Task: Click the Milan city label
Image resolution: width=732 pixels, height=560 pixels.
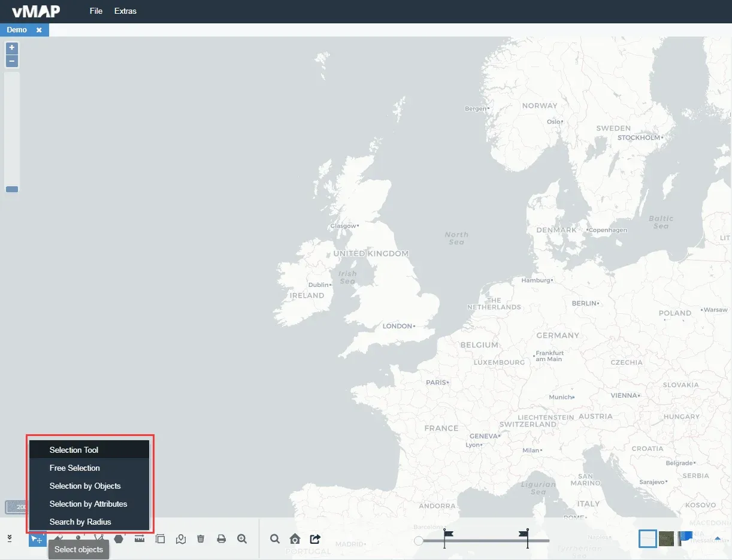Action: (x=531, y=450)
